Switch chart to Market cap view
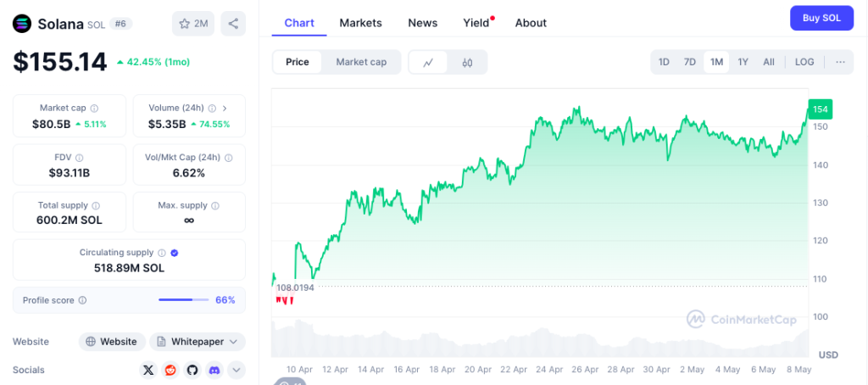This screenshot has width=868, height=385. click(x=361, y=62)
